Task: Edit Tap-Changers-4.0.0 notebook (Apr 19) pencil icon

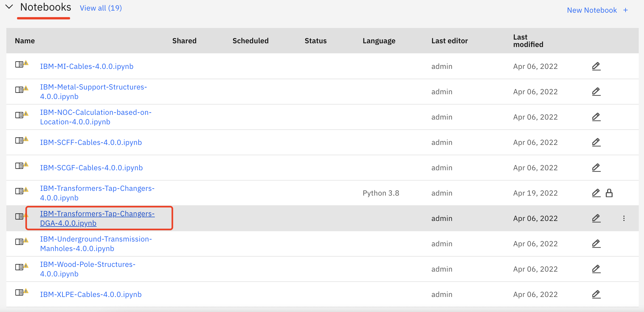Action: (x=596, y=193)
